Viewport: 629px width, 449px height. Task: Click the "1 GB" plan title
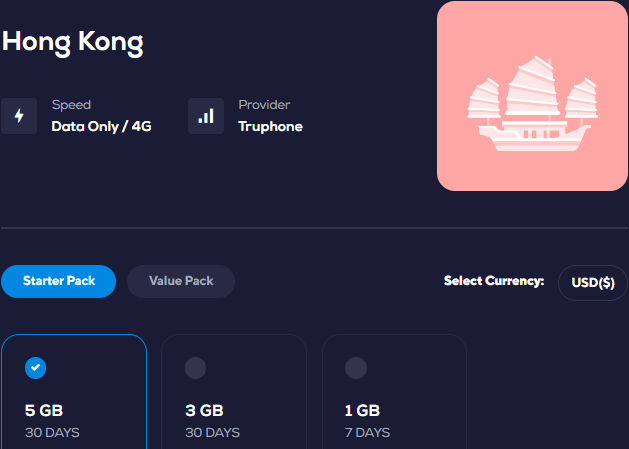(363, 410)
